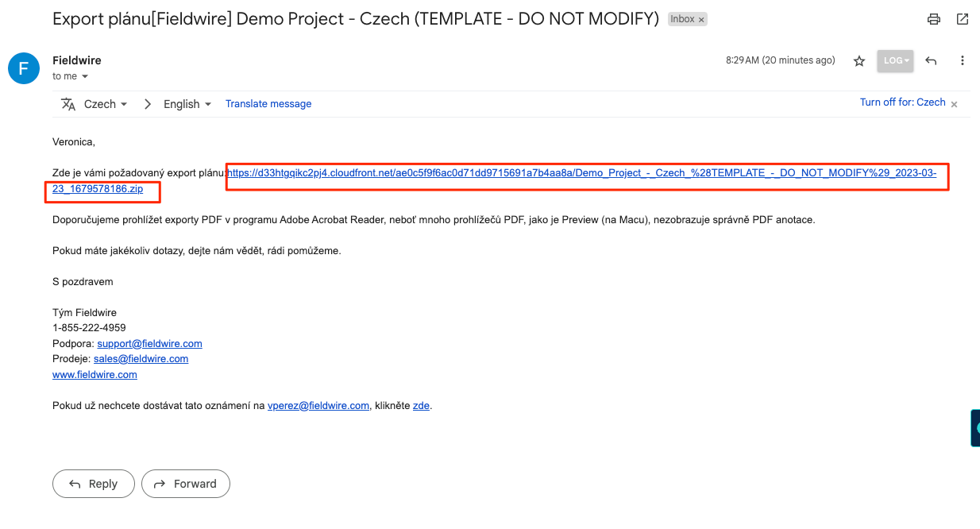Open the three-dot More options menu
980x529 pixels.
[963, 60]
